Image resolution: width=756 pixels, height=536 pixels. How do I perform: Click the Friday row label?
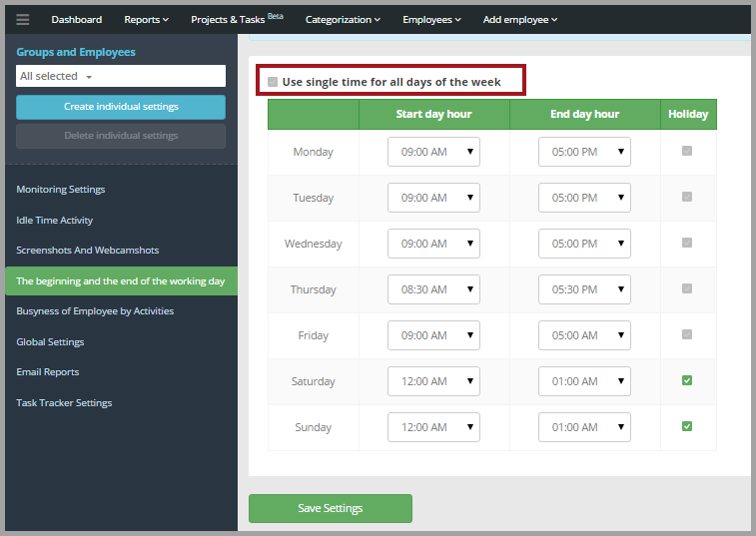(313, 335)
